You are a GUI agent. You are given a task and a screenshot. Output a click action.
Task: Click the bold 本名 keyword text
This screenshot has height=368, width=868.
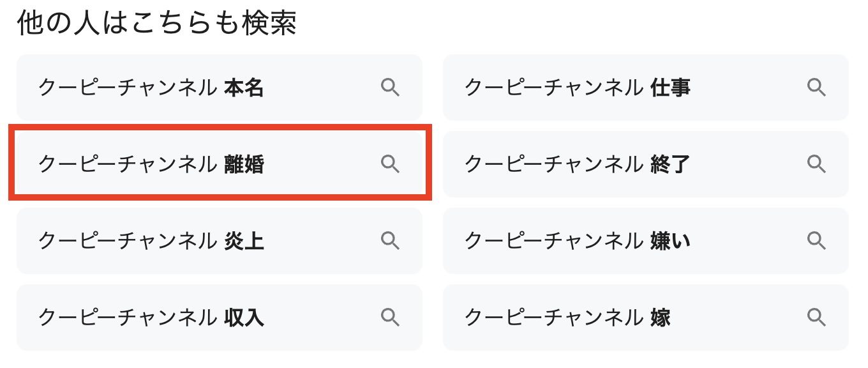(244, 88)
